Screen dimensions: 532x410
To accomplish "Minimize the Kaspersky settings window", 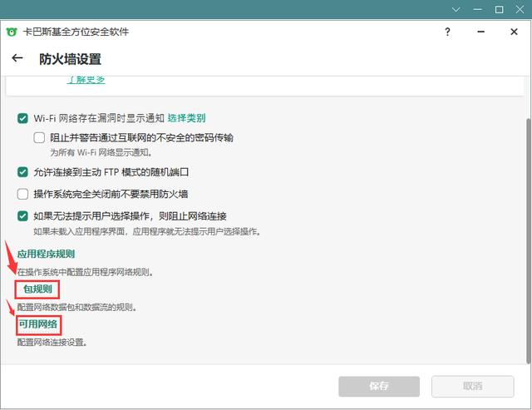I will tap(480, 32).
